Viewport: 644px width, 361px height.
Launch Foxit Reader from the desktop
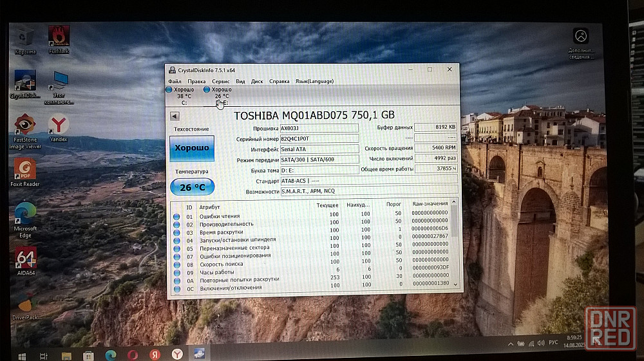coord(25,172)
